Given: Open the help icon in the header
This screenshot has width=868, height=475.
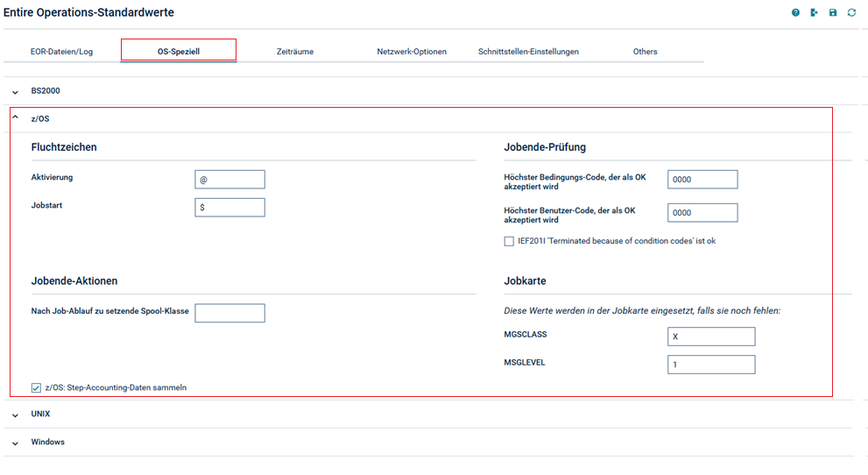Looking at the screenshot, I should click(795, 13).
